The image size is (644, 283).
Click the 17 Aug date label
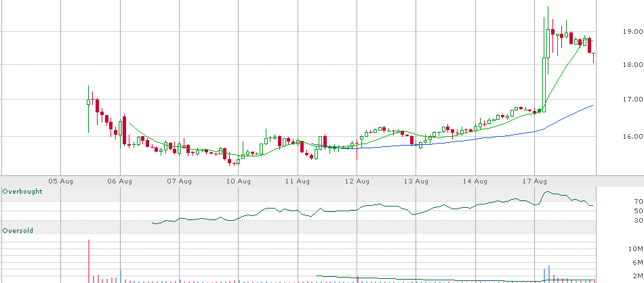coord(534,181)
